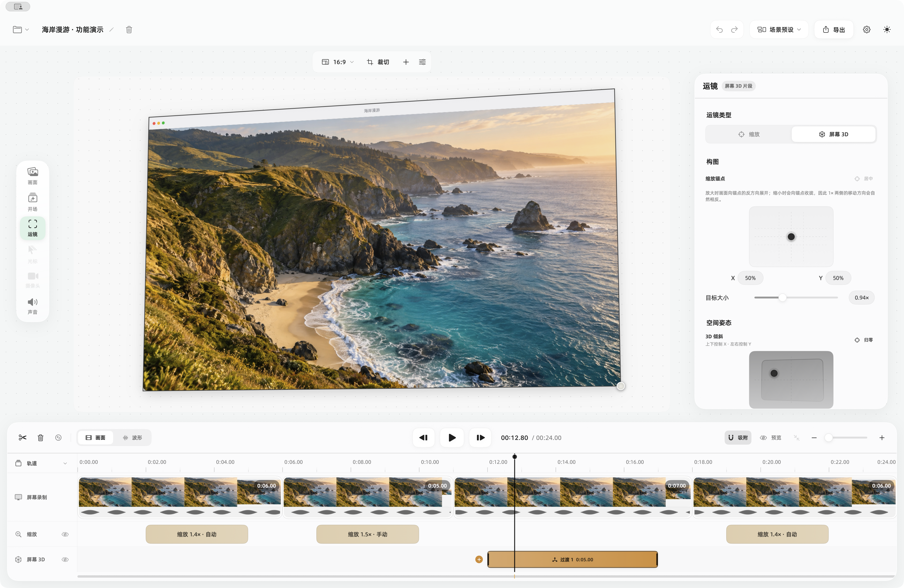Select 屏幕 3D motion type
The width and height of the screenshot is (904, 588).
click(x=833, y=134)
